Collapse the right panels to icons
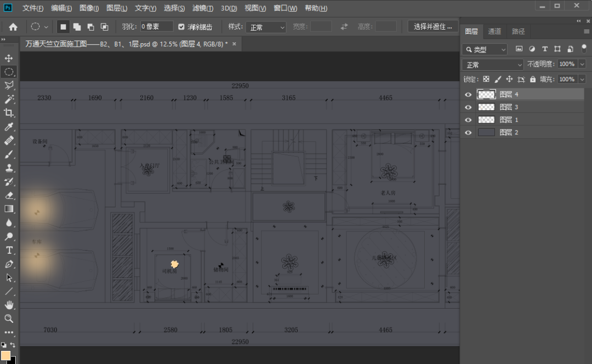The width and height of the screenshot is (592, 364). (x=579, y=21)
